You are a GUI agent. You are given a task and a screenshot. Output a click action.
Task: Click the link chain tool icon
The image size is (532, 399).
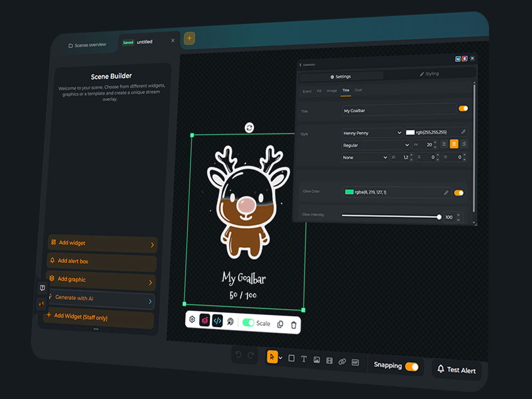(x=342, y=362)
